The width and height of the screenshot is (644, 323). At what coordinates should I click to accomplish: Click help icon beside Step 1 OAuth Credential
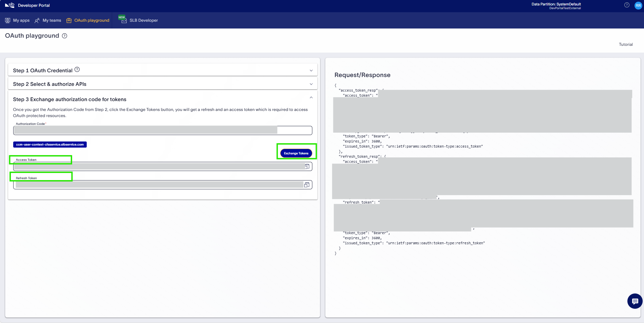77,70
